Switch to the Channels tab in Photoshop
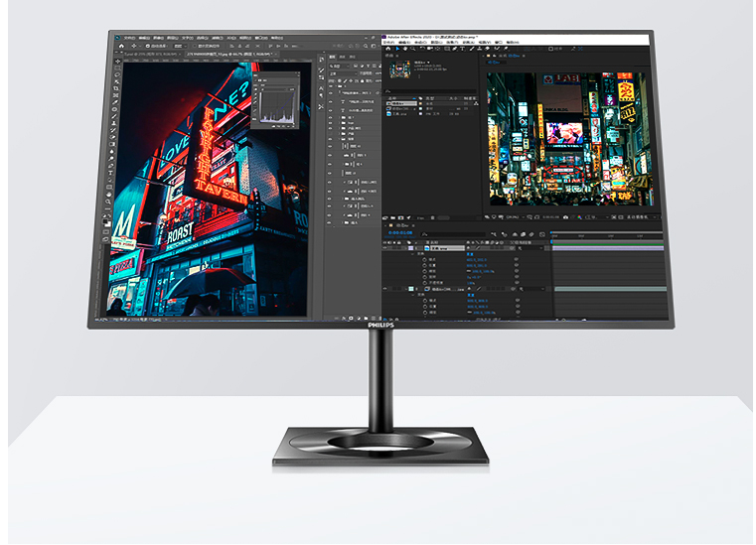Viewport: 756px width, 545px height. [x=343, y=57]
